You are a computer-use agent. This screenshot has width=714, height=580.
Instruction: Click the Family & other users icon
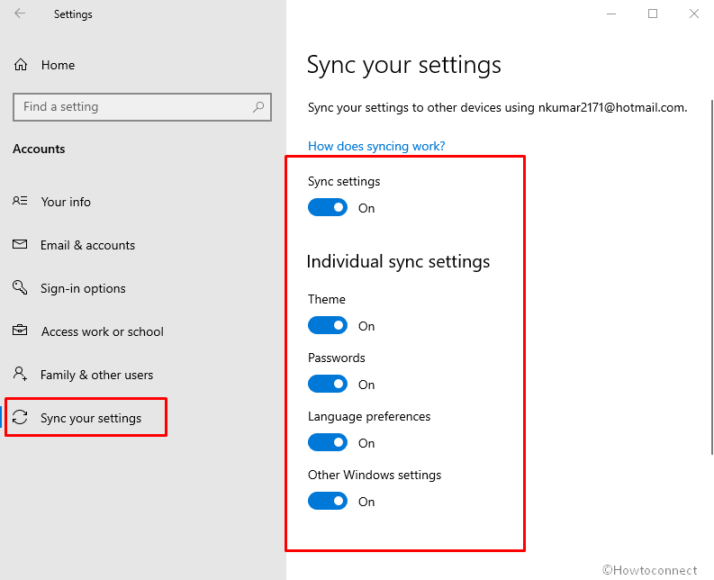click(x=20, y=374)
